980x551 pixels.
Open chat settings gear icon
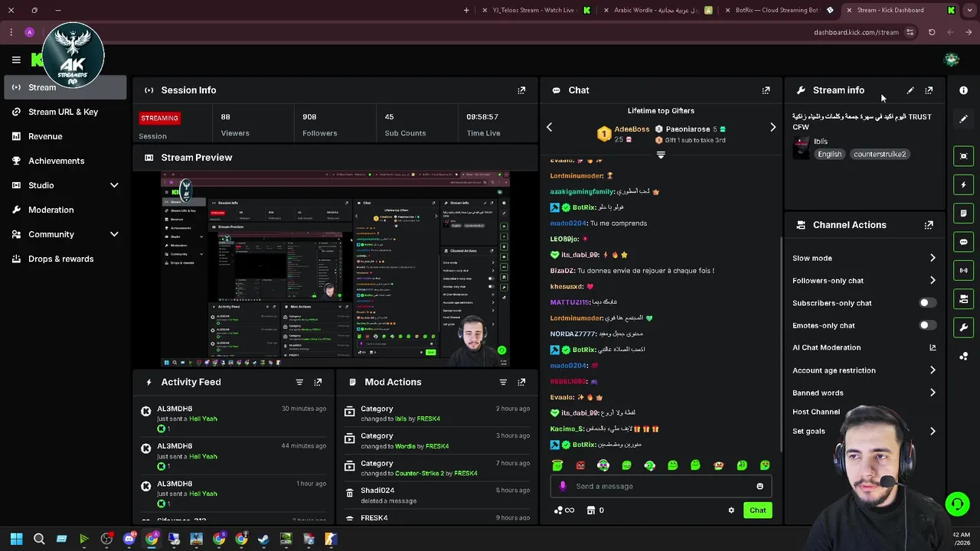click(x=731, y=510)
